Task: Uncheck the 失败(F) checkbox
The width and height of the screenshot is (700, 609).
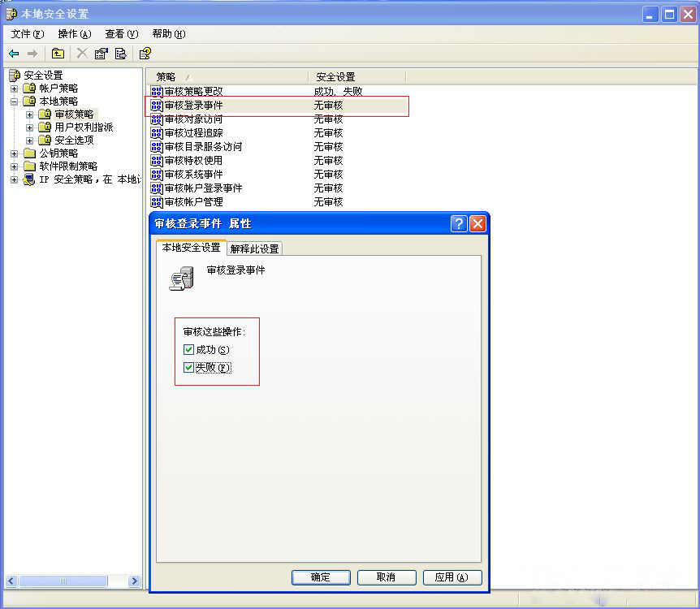Action: pos(189,368)
